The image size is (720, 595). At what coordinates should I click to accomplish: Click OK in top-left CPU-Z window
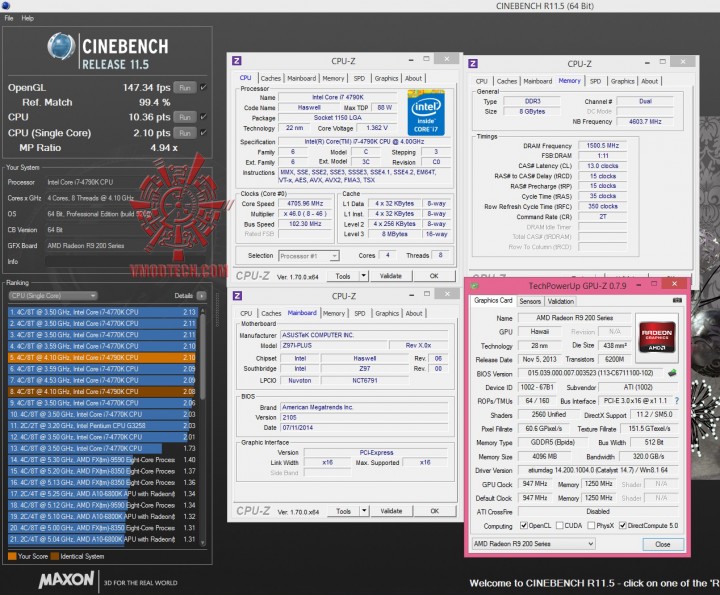click(434, 276)
